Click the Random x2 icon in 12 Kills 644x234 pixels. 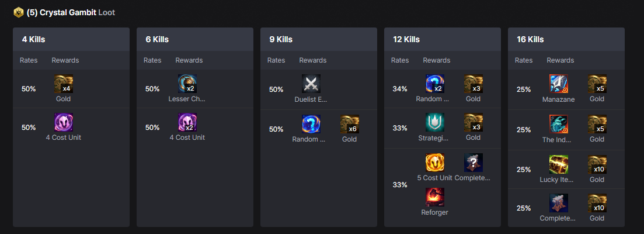pos(434,84)
